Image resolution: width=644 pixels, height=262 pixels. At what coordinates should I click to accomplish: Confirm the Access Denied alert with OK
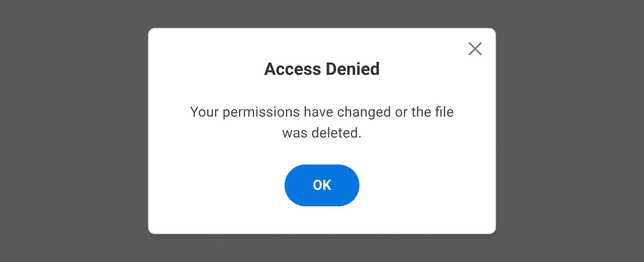tap(322, 185)
